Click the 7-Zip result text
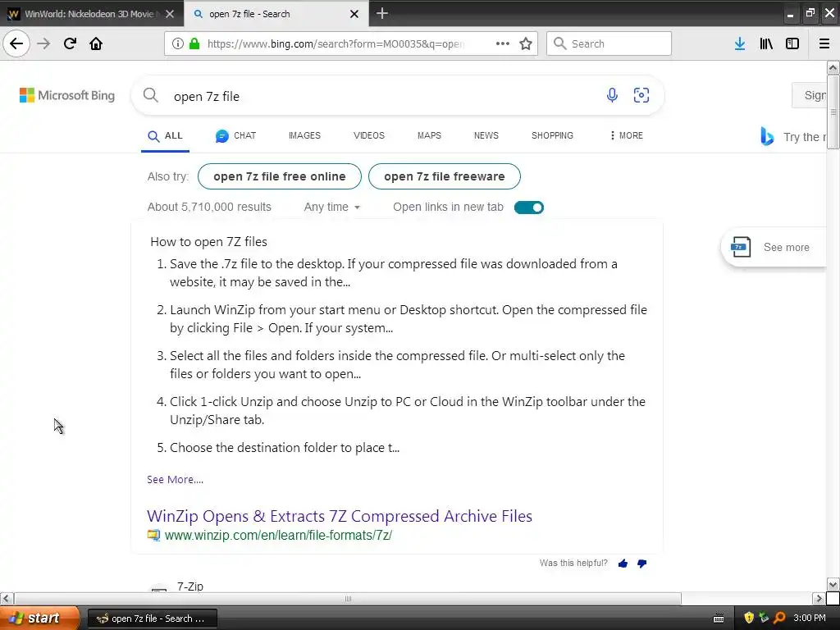840x630 pixels. point(190,586)
